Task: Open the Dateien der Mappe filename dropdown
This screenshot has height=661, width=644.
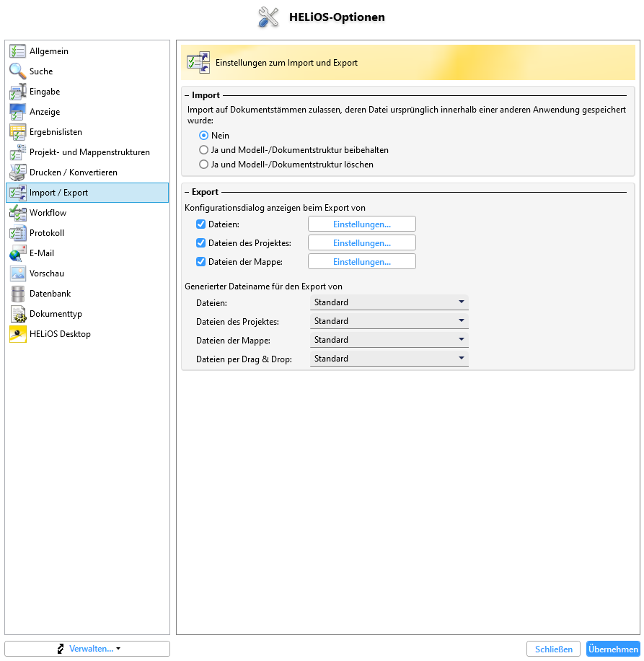Action: pos(389,340)
